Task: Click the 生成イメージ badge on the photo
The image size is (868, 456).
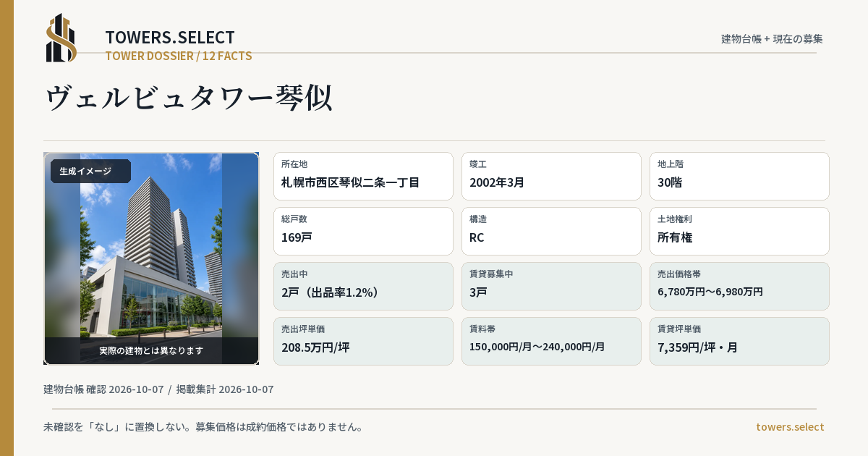Action: 90,172
